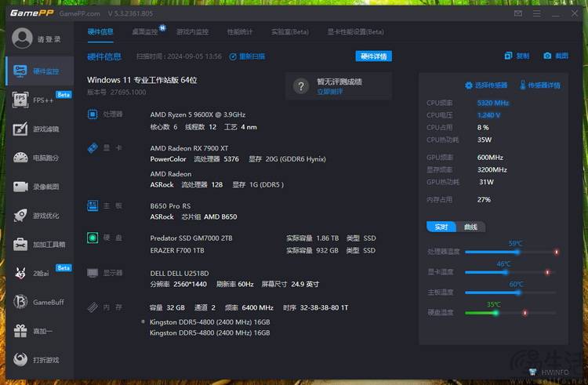Open the 喜加一 gift sidebar item
The height and width of the screenshot is (385, 588).
40,331
